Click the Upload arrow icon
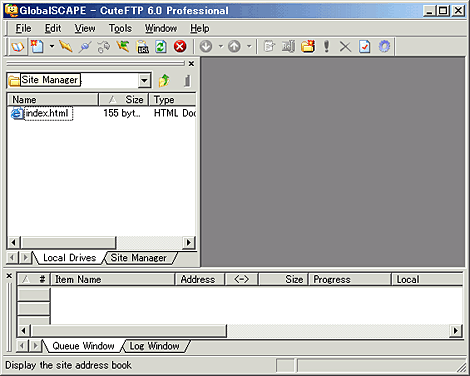The height and width of the screenshot is (376, 470). click(234, 47)
